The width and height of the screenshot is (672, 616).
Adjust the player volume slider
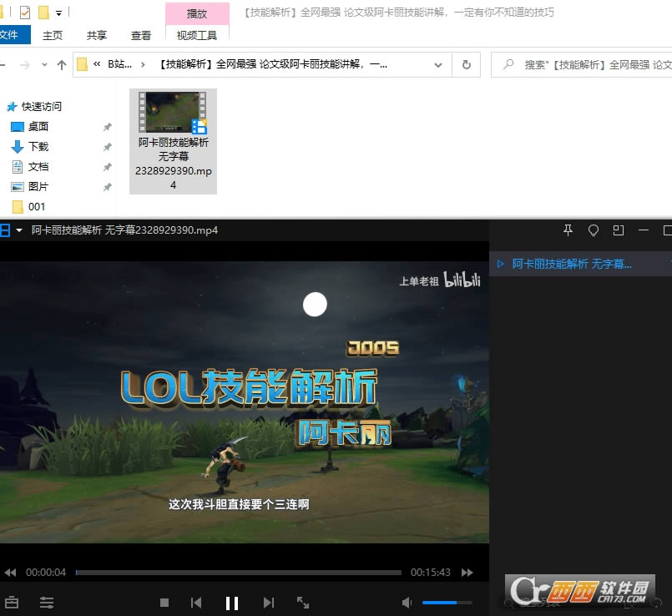tap(447, 603)
